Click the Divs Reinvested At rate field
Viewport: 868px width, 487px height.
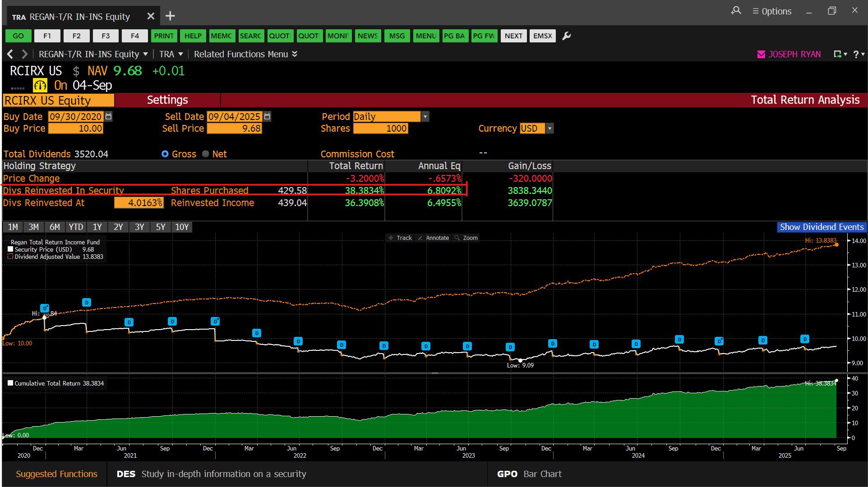point(139,203)
